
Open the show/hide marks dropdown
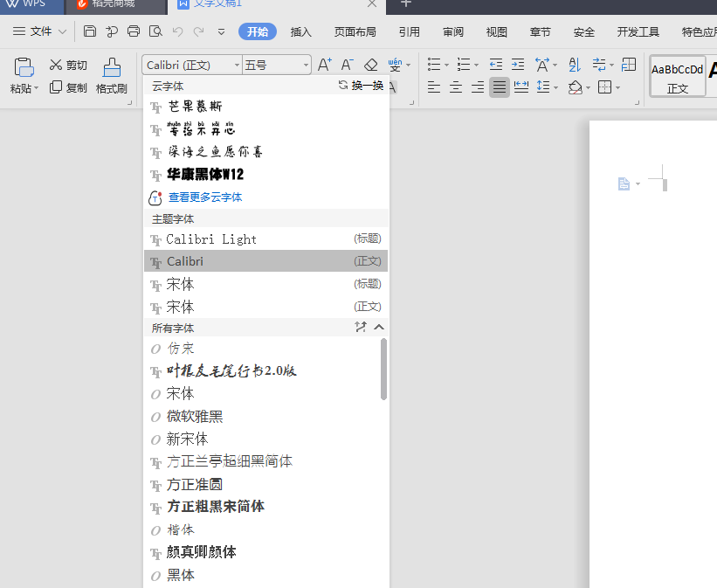[x=612, y=65]
